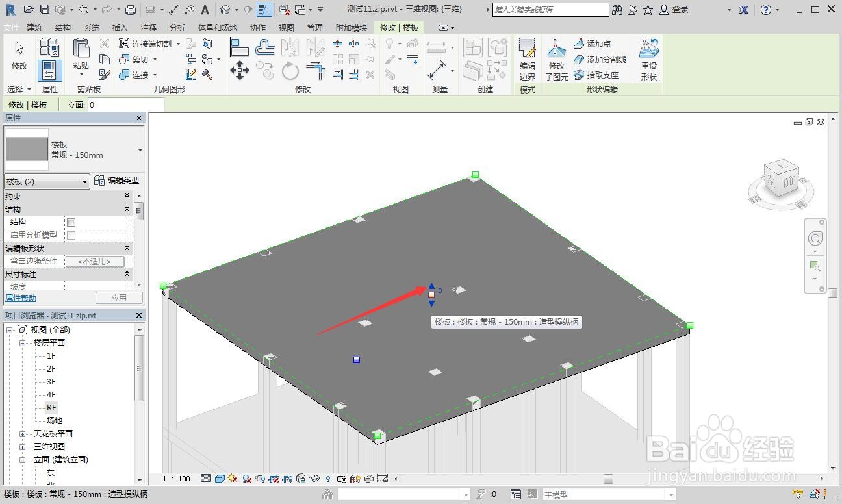Click the 登录 sign-in button
Image resolution: width=842 pixels, height=504 pixels.
(674, 10)
